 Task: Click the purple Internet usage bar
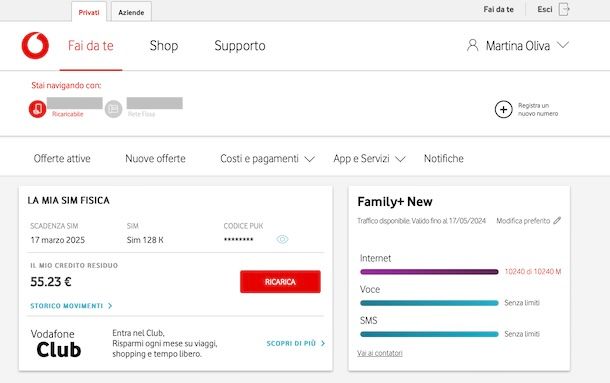[x=429, y=272]
